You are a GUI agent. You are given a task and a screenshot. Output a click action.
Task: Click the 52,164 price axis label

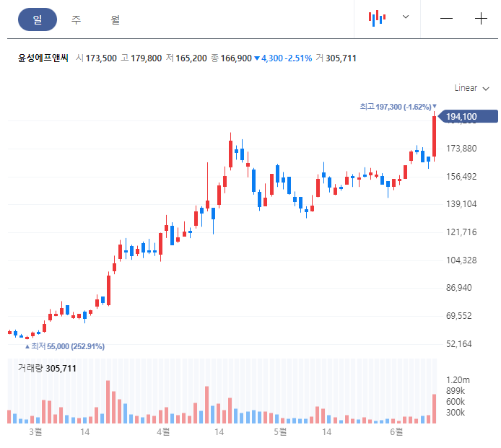pos(459,344)
